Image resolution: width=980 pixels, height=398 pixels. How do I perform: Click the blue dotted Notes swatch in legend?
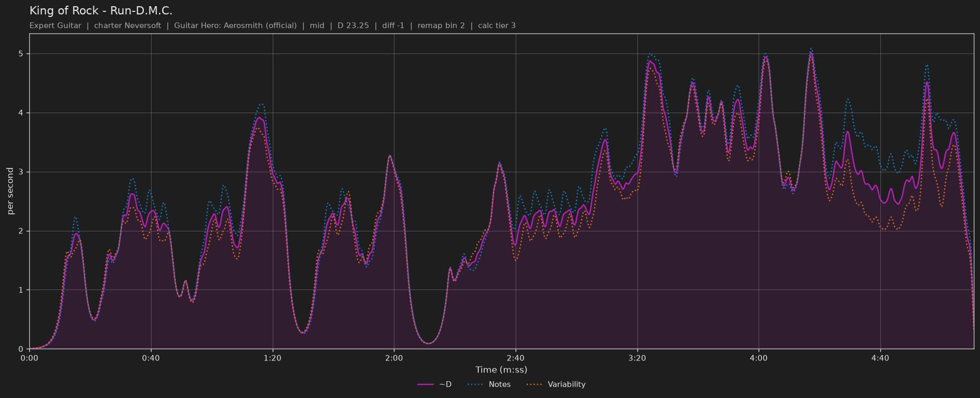[x=476, y=385]
